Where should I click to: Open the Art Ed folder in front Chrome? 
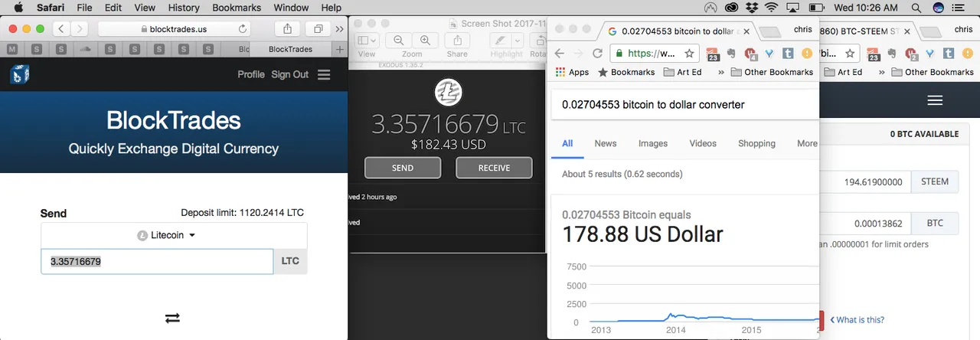pos(681,72)
